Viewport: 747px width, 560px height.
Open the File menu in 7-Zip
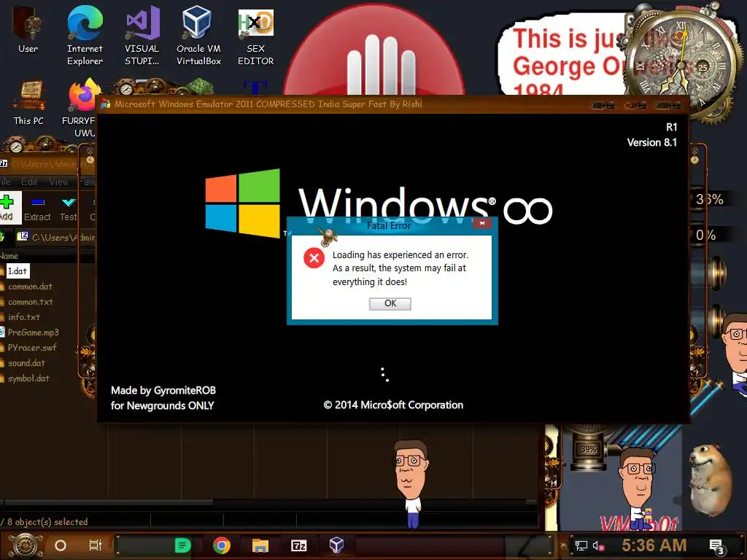(x=5, y=182)
